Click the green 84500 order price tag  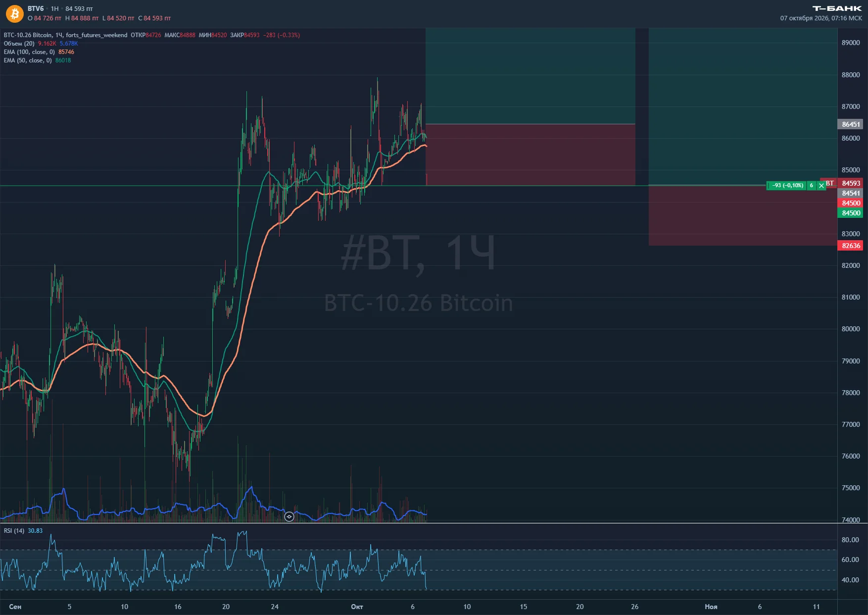click(851, 213)
